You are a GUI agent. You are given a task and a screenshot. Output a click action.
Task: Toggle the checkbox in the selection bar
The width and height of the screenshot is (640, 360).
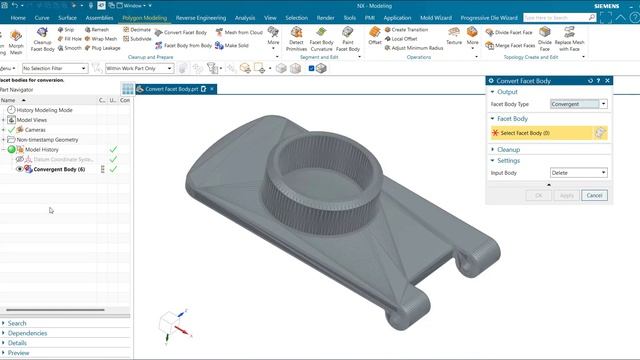[x=311, y=68]
